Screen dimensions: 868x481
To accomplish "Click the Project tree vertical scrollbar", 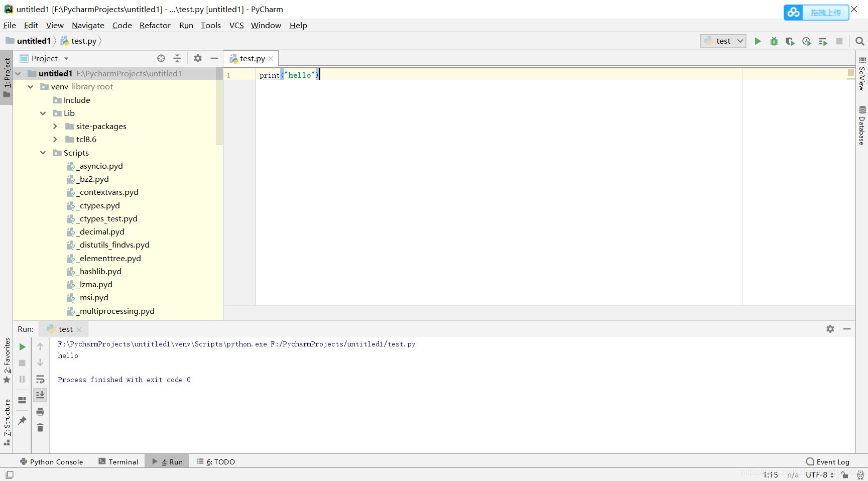I will tap(219, 106).
